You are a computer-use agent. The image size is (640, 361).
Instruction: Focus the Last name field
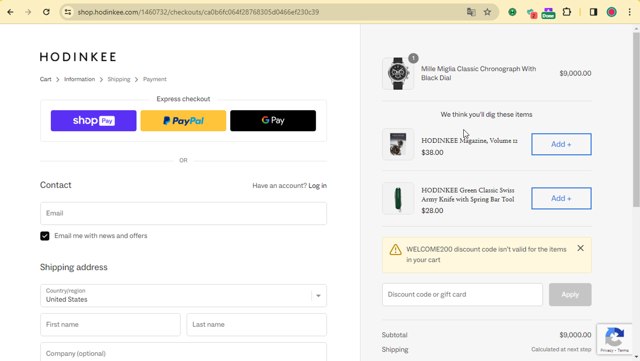[x=257, y=325]
